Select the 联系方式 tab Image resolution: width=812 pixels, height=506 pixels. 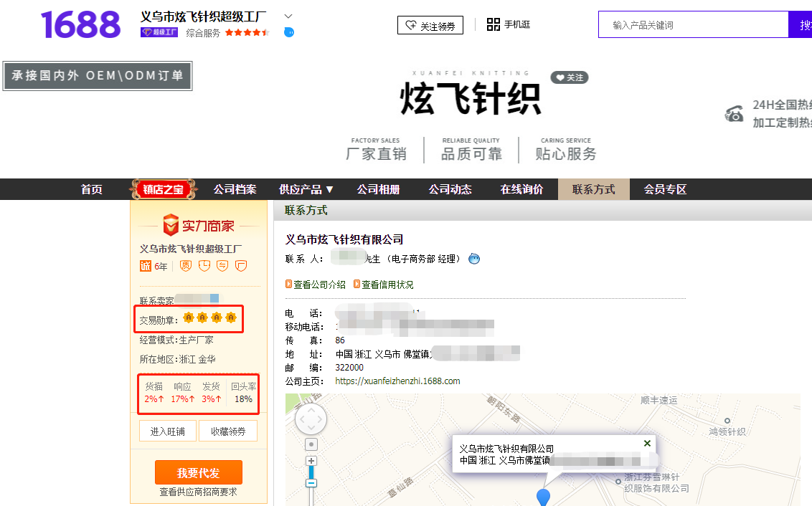pos(593,189)
